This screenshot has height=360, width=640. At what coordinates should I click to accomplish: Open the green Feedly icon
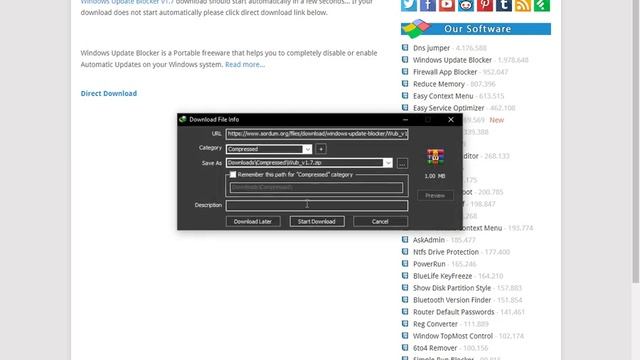point(542,5)
